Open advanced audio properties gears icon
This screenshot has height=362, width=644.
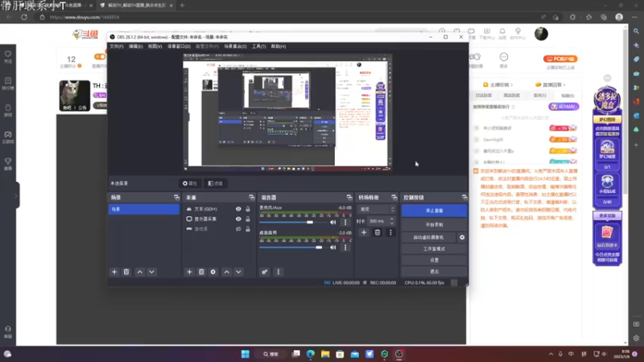tap(265, 272)
